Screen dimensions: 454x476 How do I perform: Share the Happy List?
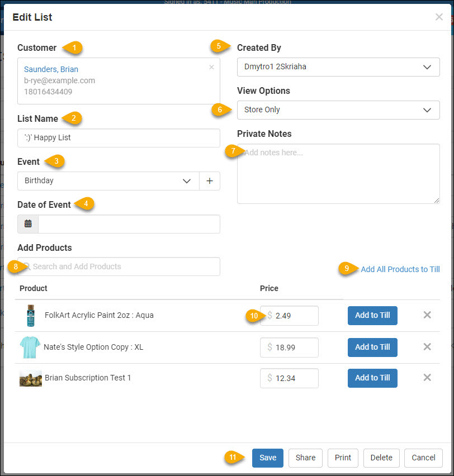click(x=305, y=458)
